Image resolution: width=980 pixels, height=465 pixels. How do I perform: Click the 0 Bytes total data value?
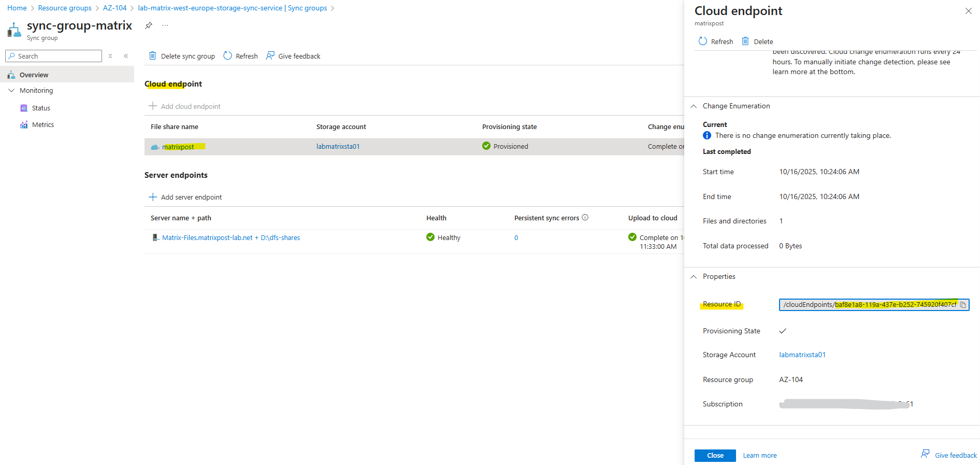(x=790, y=246)
